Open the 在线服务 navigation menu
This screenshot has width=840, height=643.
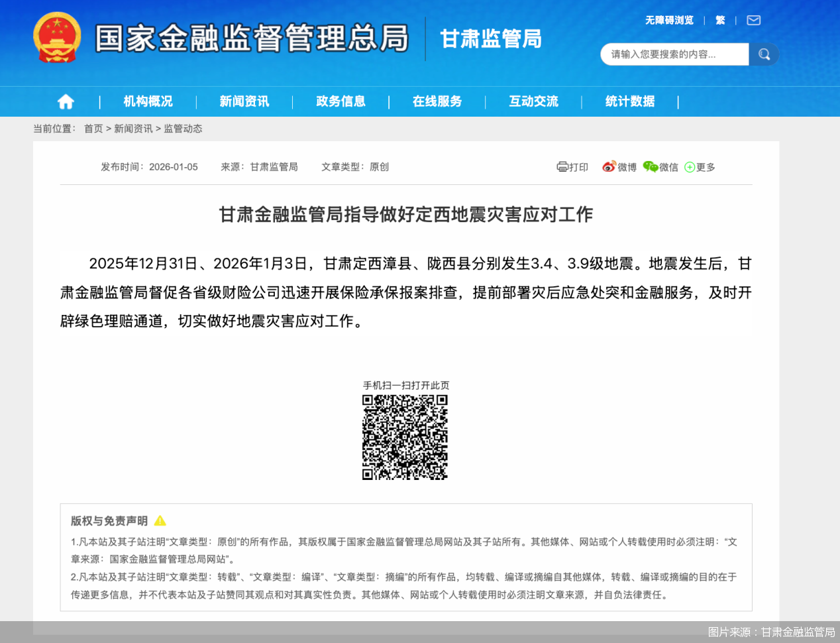point(439,101)
